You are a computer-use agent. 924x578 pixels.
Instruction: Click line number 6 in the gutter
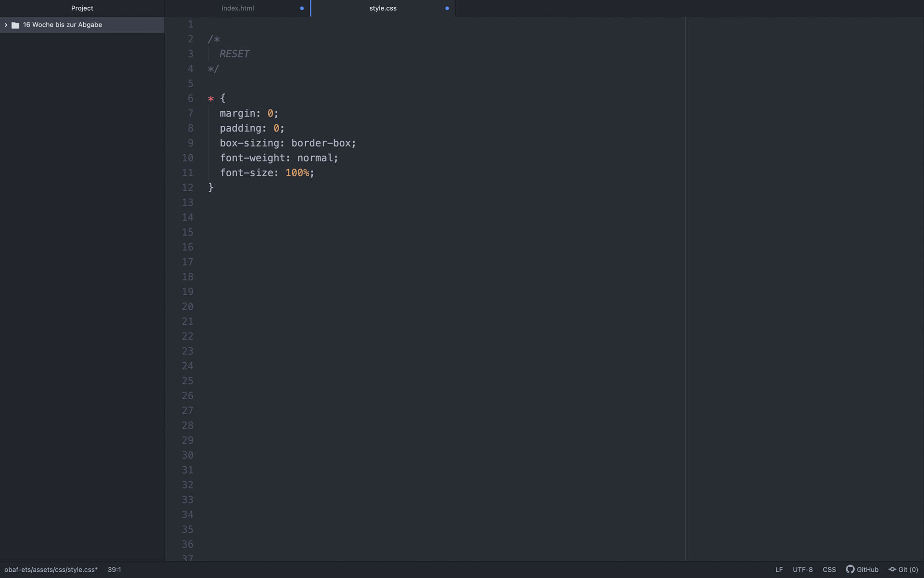coord(191,99)
